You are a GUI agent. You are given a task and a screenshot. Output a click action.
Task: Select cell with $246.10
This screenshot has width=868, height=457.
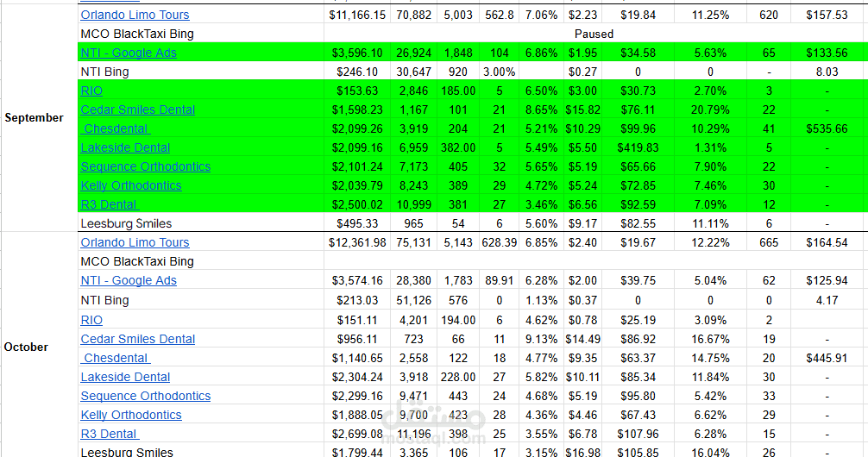pyautogui.click(x=357, y=72)
